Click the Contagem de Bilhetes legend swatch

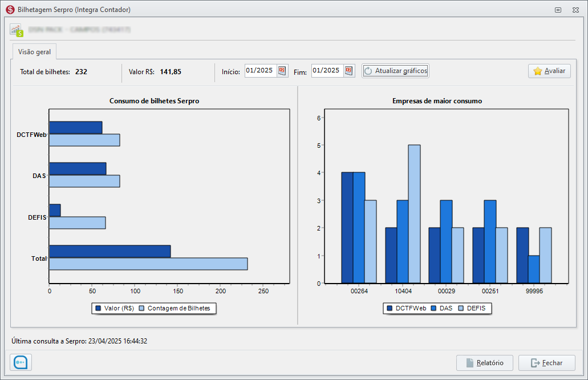tap(142, 308)
